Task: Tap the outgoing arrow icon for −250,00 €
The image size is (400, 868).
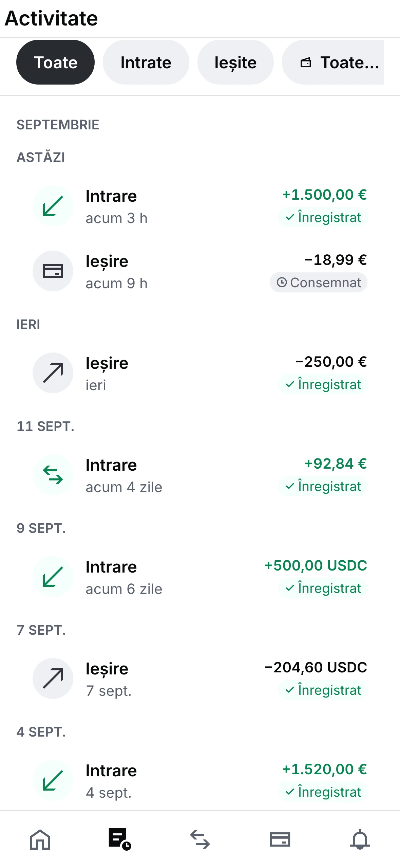Action: coord(53,373)
